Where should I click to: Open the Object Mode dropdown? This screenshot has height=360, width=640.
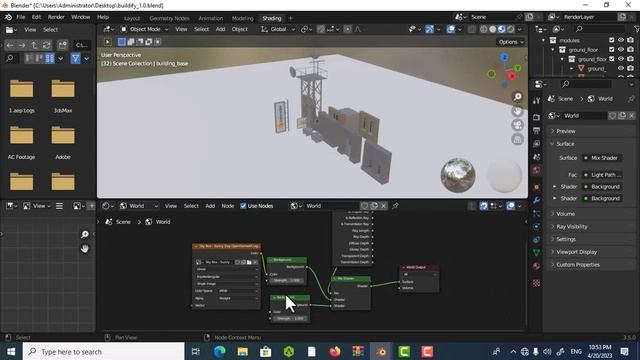click(144, 29)
